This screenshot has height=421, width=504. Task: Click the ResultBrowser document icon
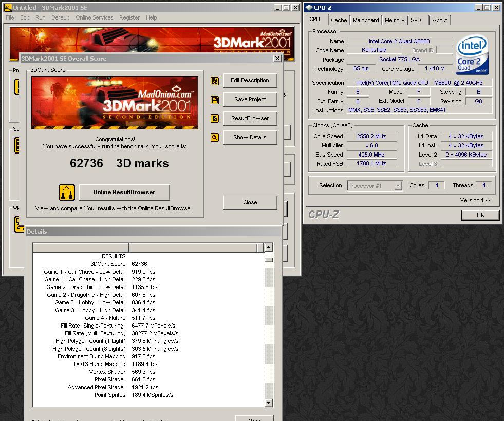tap(215, 119)
